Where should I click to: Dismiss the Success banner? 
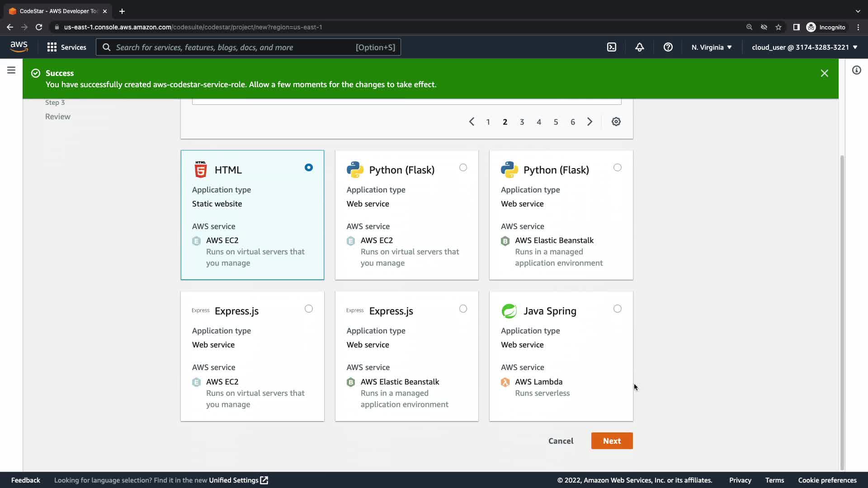(x=824, y=73)
